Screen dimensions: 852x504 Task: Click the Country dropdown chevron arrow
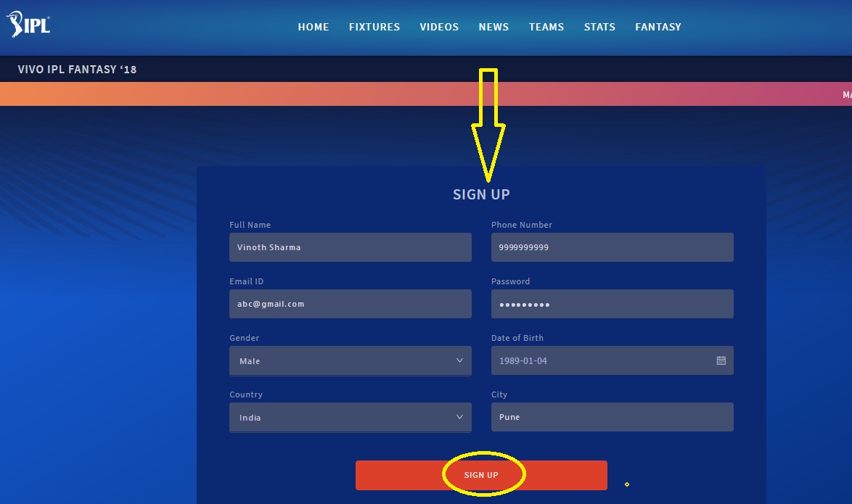459,417
